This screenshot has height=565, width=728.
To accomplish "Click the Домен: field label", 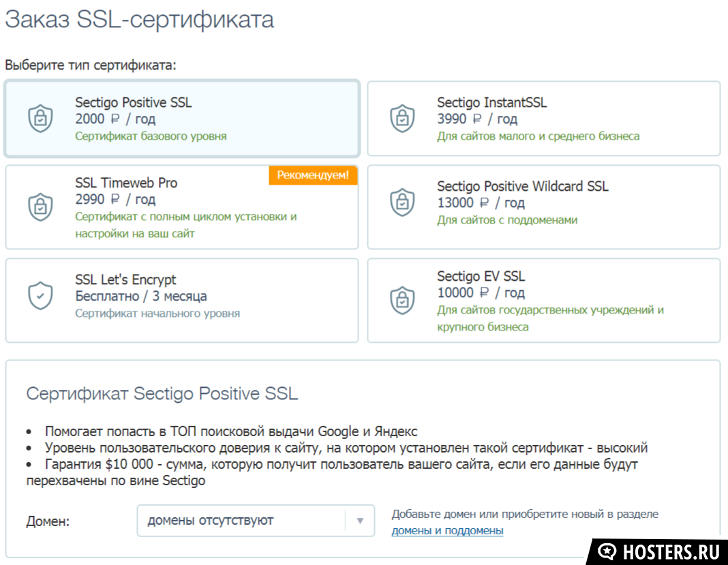I will (x=48, y=522).
